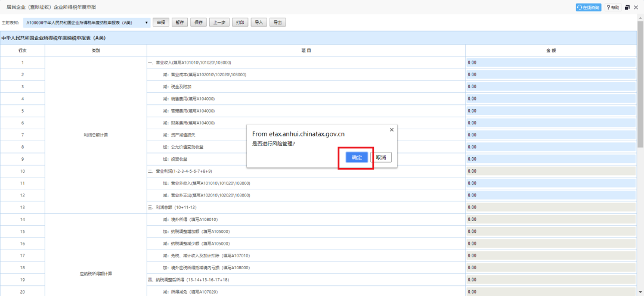
Task: Click the scrollbar up arrow
Action: (640, 17)
